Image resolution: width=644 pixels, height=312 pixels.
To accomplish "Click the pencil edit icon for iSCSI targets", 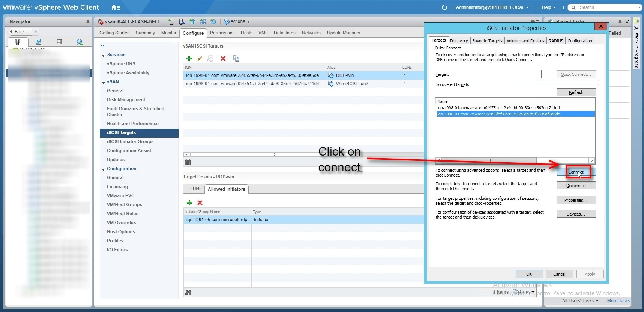I will click(x=200, y=58).
